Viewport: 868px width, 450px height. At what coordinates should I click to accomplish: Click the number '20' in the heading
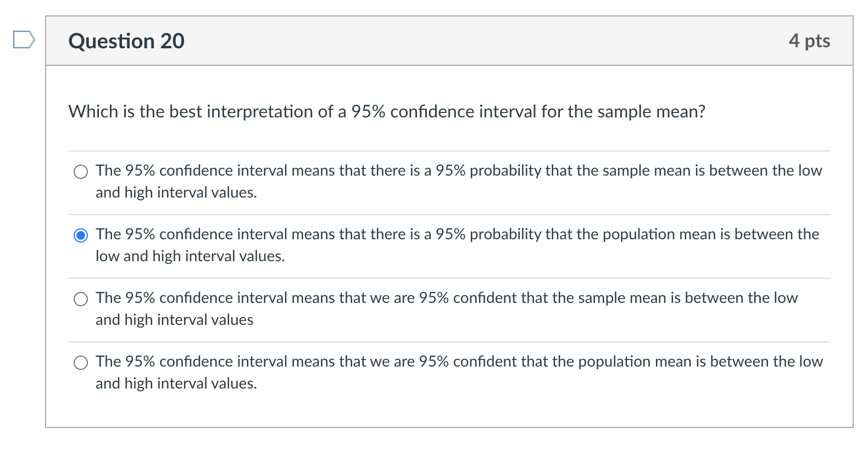[172, 41]
